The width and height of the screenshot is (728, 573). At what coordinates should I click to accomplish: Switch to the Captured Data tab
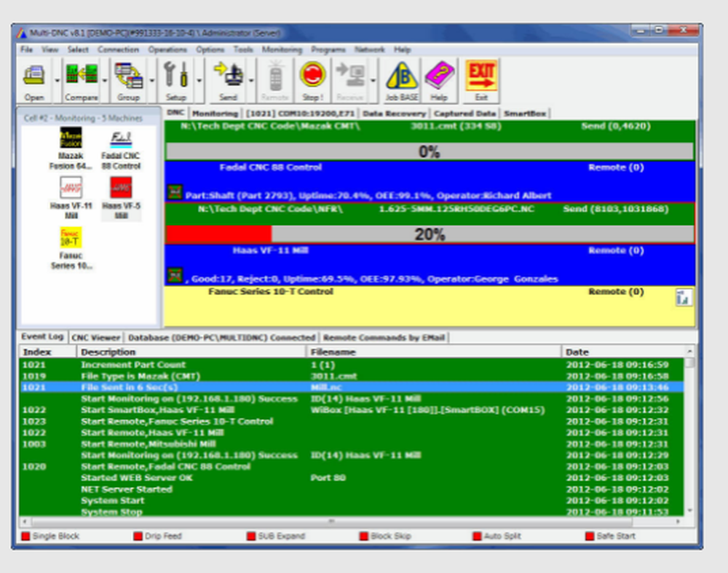pyautogui.click(x=464, y=114)
